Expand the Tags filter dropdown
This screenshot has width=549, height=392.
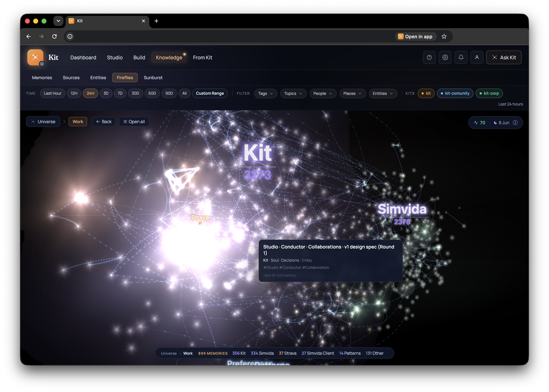click(x=265, y=93)
